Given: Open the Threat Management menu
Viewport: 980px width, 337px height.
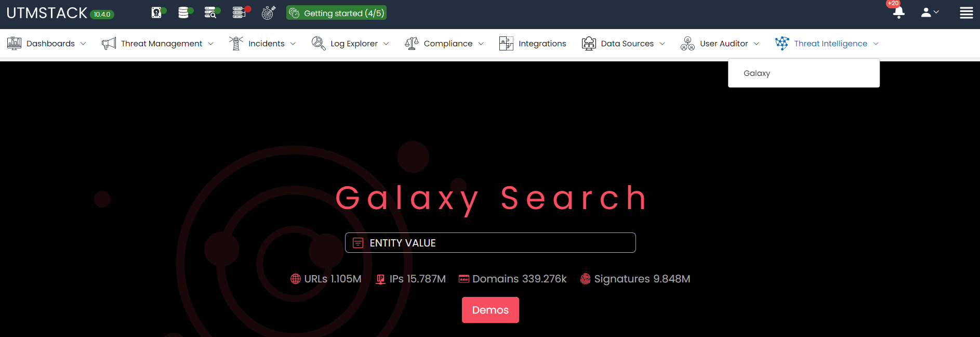Looking at the screenshot, I should point(162,44).
